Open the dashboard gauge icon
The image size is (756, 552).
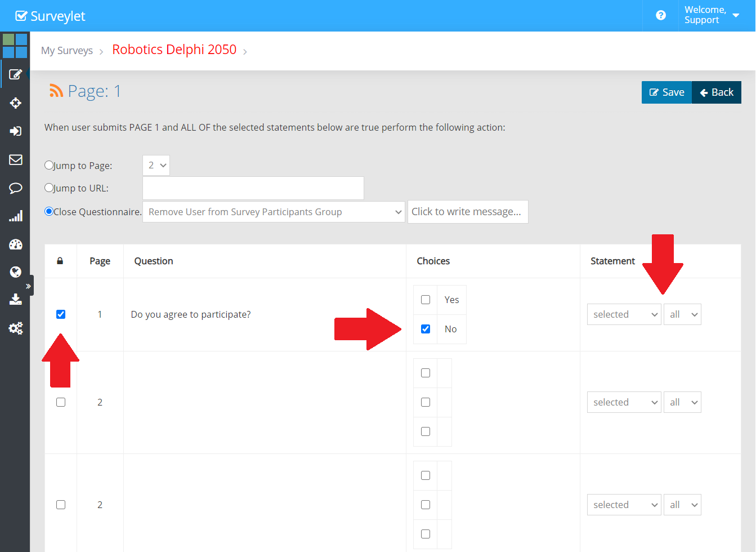(x=15, y=244)
